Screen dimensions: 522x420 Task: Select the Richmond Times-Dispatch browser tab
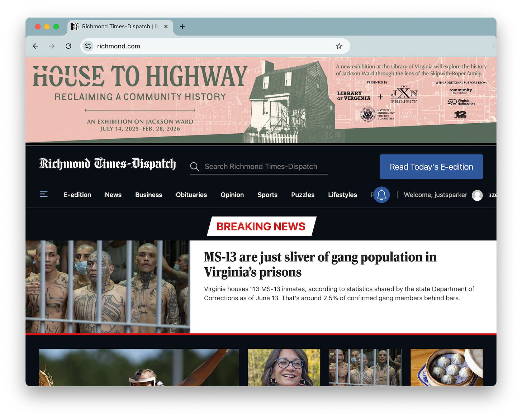[120, 27]
